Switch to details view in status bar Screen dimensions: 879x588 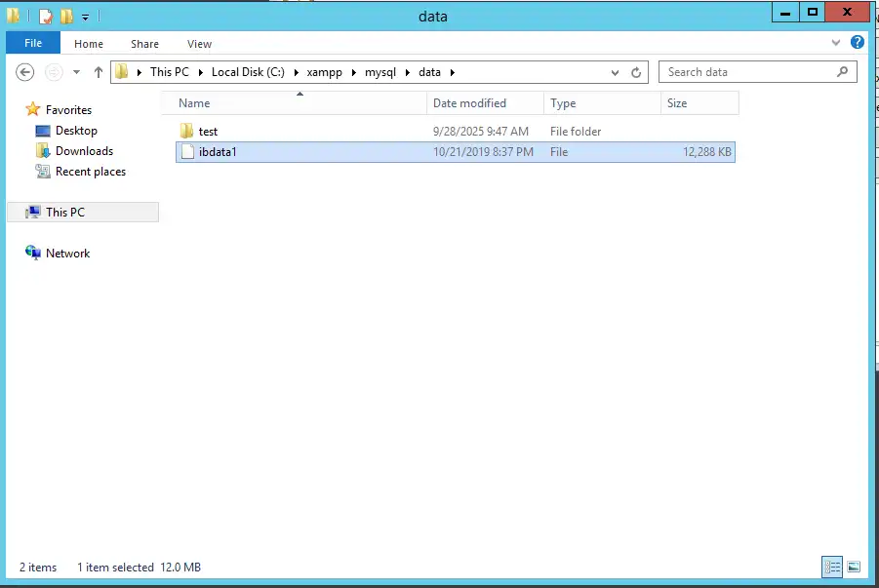pyautogui.click(x=831, y=567)
